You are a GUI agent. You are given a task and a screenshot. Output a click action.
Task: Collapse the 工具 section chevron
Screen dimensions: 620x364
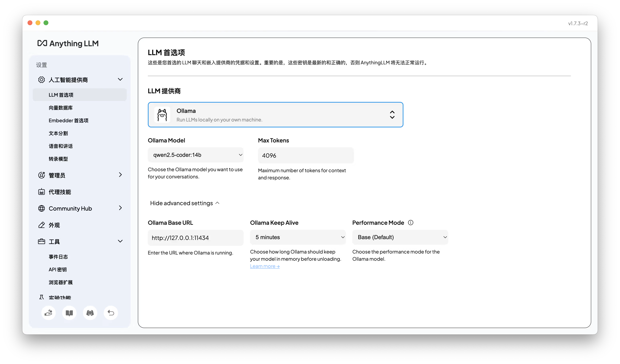pos(120,241)
